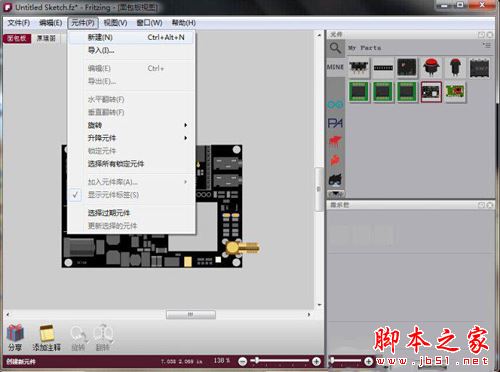The width and height of the screenshot is (500, 372).
Task: Select the highlighted black PCB part thumbnail
Action: point(431,92)
